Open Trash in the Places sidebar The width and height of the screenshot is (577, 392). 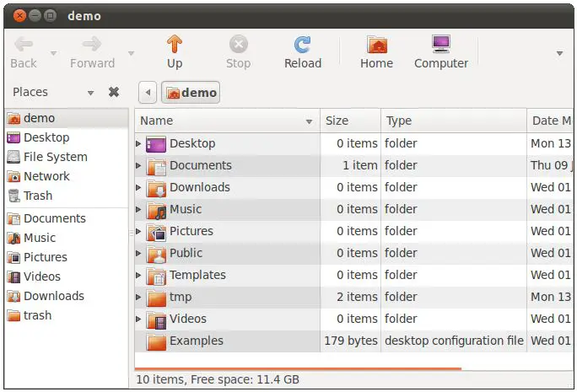[37, 196]
